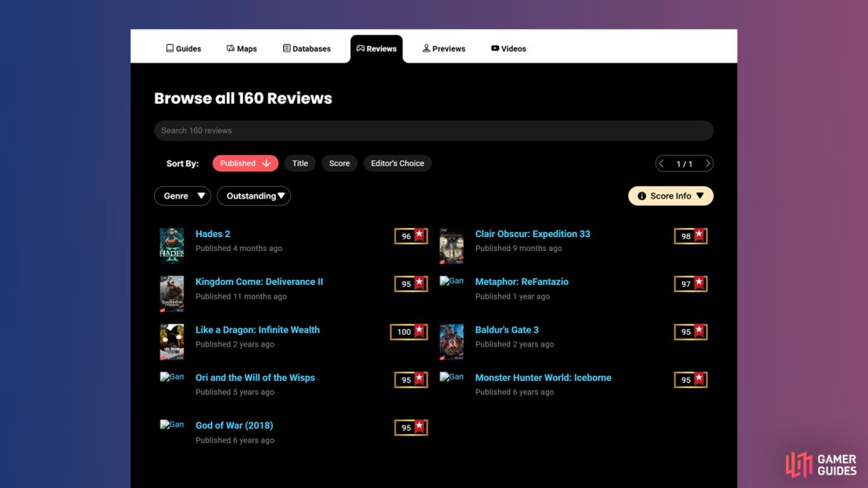Screen dimensions: 868x488
Task: Click God of War (2018) thumbnail
Action: [x=171, y=425]
